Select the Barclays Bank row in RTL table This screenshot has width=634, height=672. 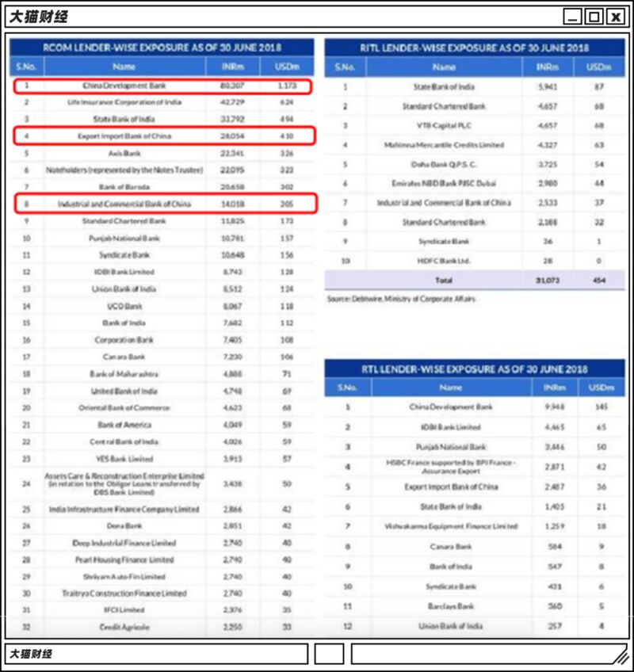pos(475,606)
